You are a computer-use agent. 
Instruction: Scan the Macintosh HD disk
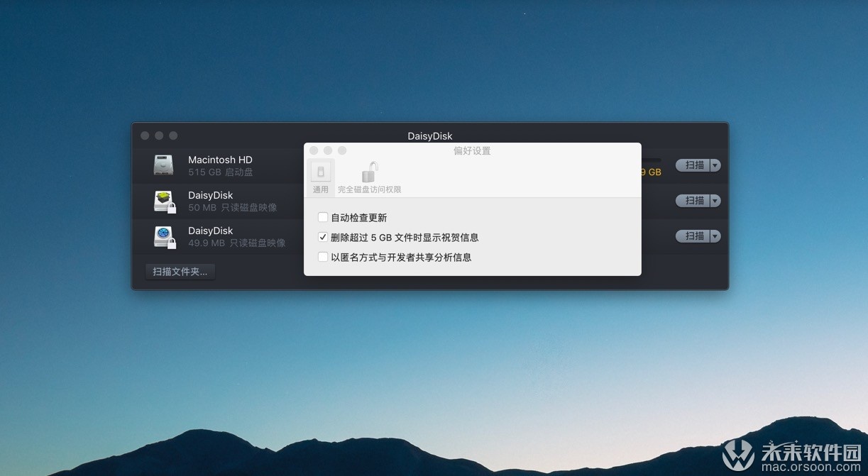[x=693, y=165]
